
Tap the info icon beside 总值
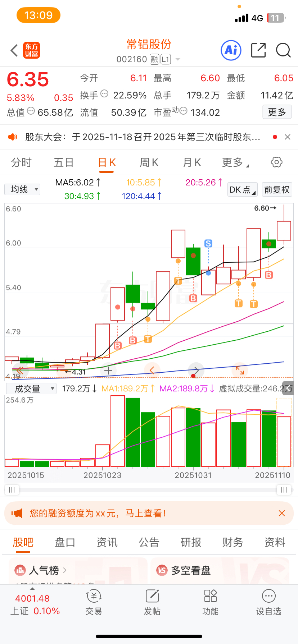[31, 111]
